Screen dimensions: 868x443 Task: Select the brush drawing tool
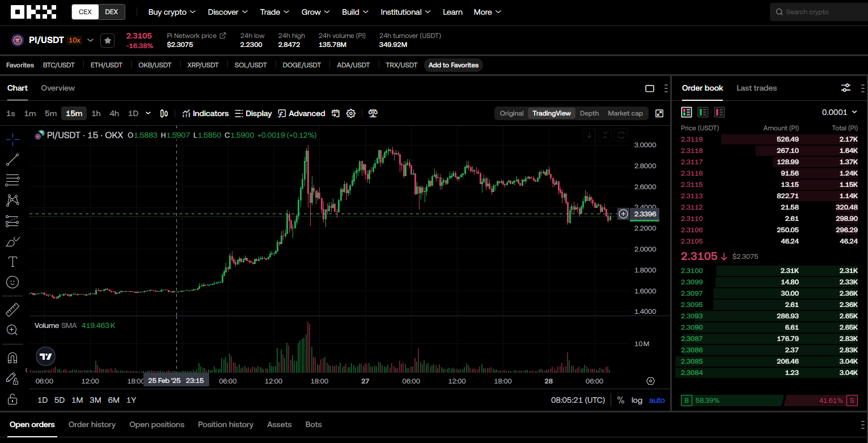point(12,241)
